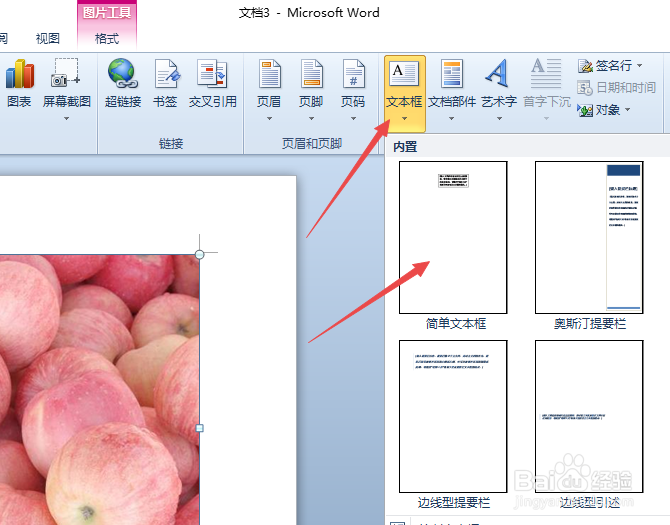This screenshot has width=670, height=525.
Task: Insert an Object (对象)
Action: pyautogui.click(x=598, y=110)
